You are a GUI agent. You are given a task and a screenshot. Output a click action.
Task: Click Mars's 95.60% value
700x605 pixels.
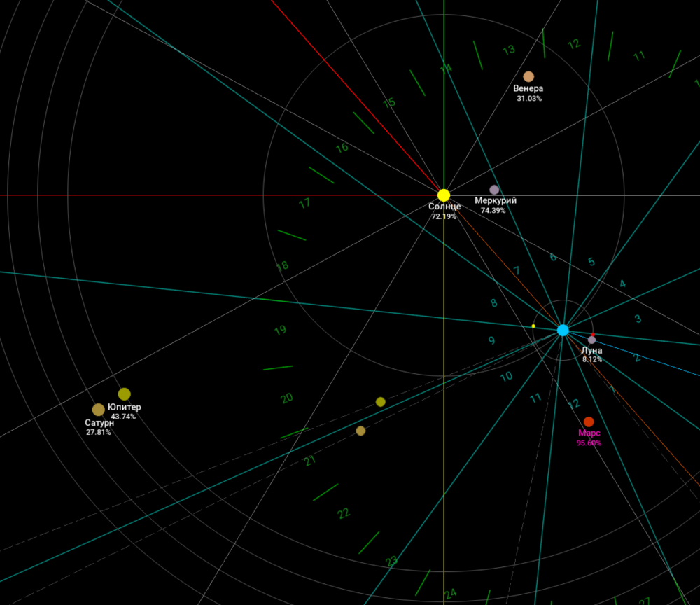(x=589, y=443)
